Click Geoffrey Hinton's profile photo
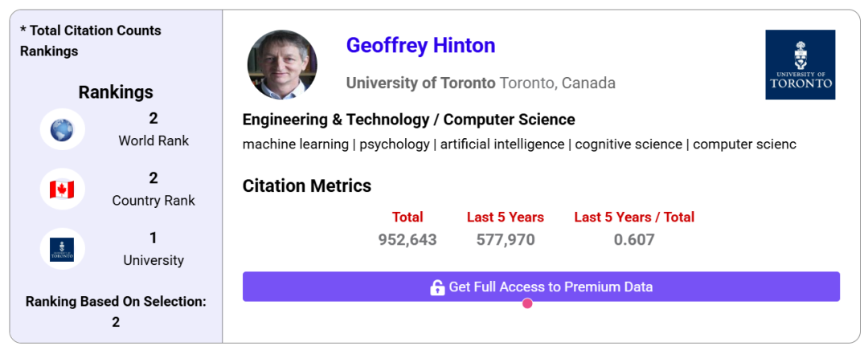This screenshot has width=868, height=350. pyautogui.click(x=282, y=65)
